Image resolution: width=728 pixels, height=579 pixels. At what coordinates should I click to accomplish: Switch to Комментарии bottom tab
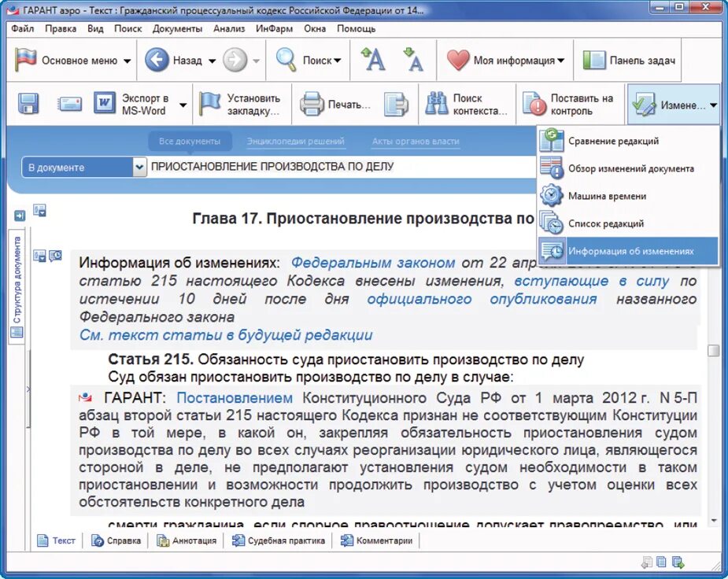[x=376, y=540]
